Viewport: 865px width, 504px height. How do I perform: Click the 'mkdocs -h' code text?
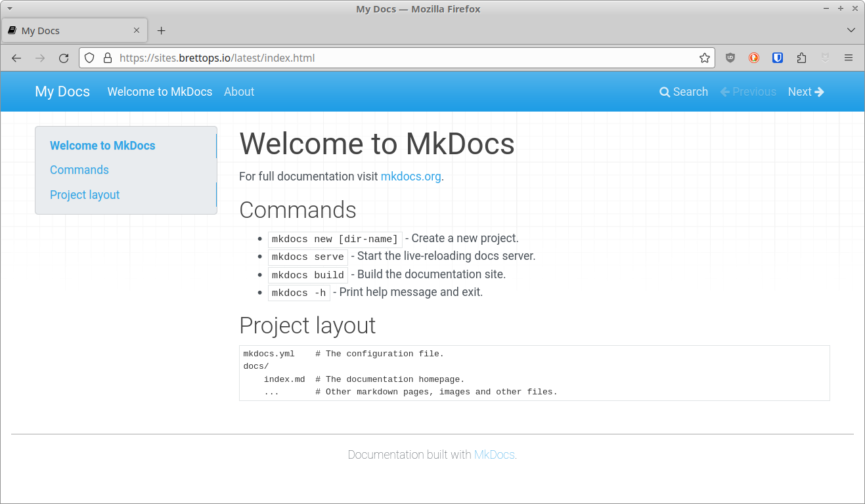299,293
